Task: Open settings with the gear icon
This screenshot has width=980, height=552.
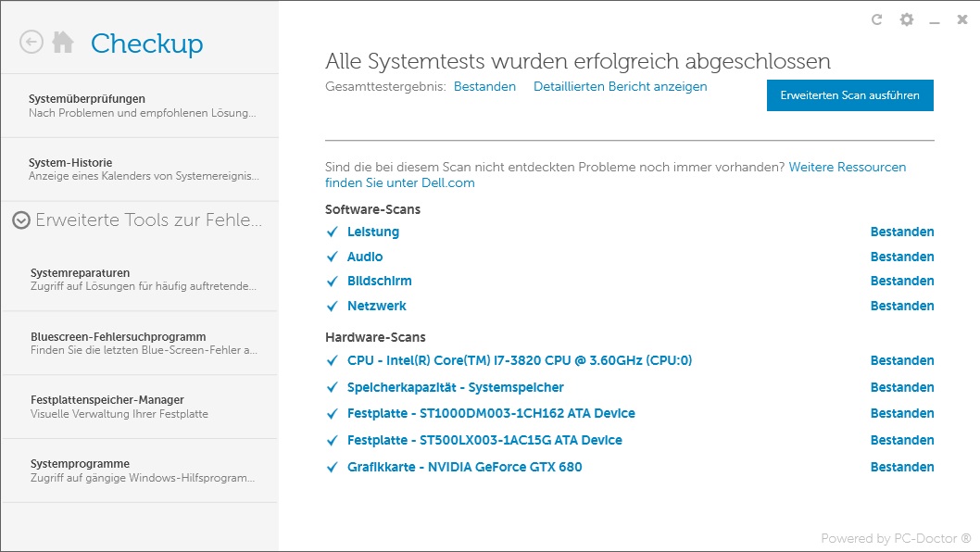Action: pos(907,19)
